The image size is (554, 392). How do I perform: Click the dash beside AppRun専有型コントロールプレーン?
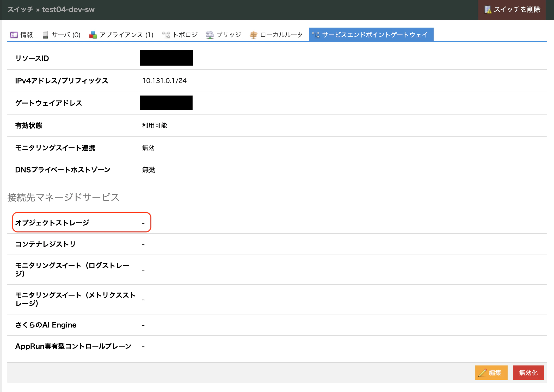pos(143,347)
